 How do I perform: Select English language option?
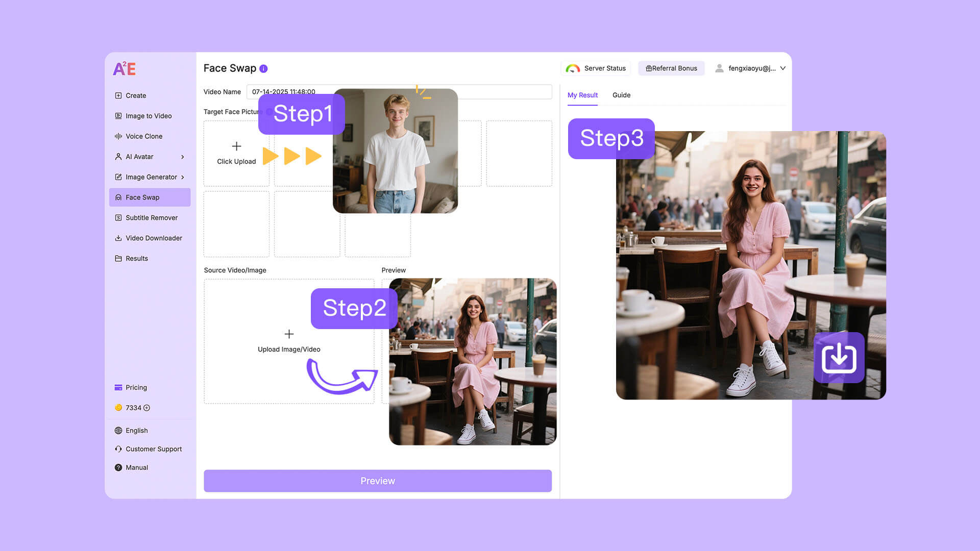coord(136,431)
